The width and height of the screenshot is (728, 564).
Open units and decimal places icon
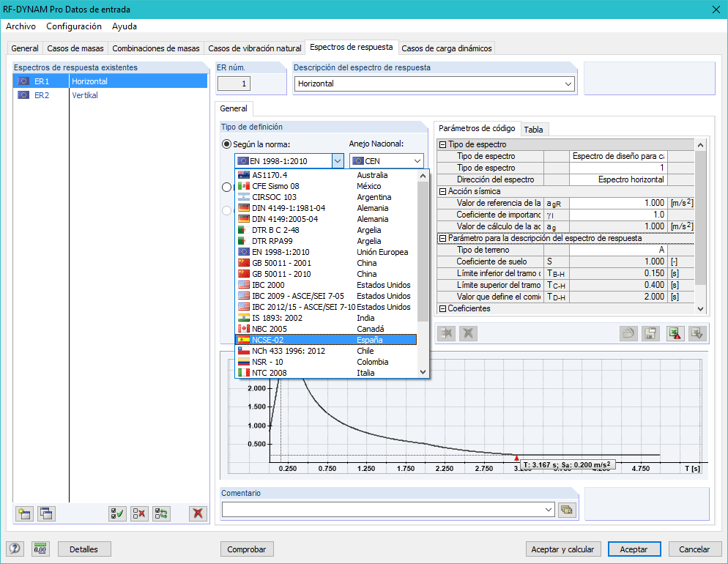coord(40,549)
